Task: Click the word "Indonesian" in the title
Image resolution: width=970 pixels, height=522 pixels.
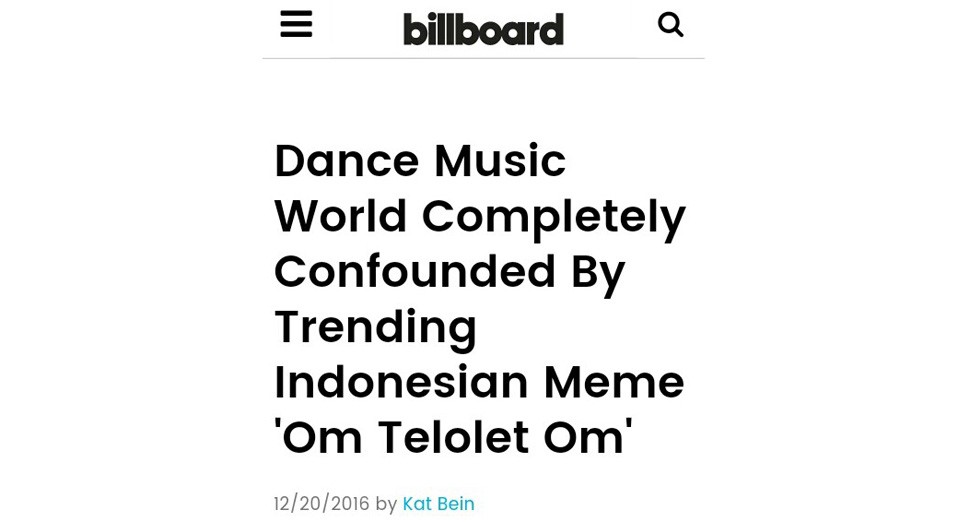Action: click(401, 382)
